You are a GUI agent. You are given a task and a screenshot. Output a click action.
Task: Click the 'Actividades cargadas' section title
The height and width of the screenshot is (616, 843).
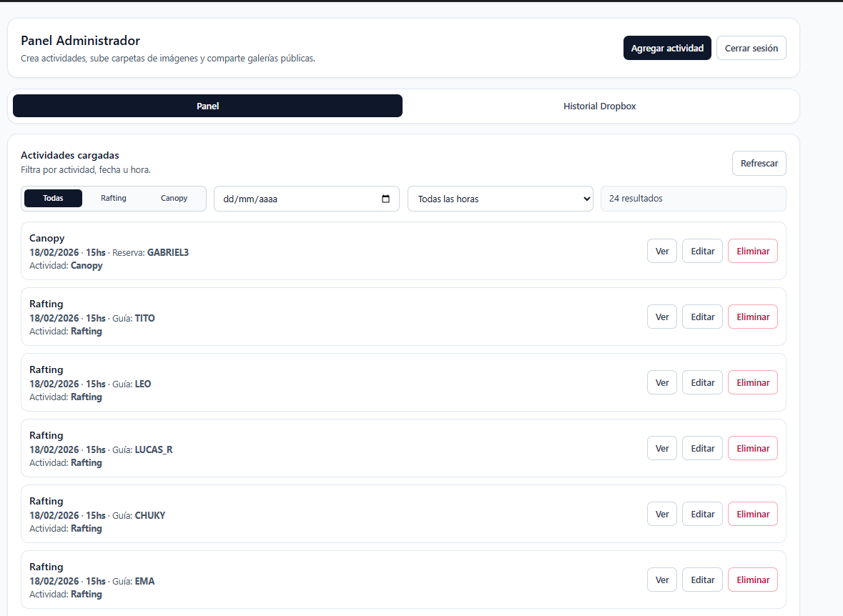click(70, 155)
